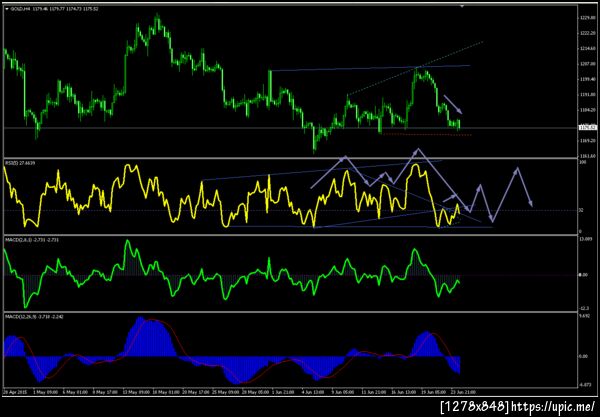Click the 23 Jun 21:00 time label
This screenshot has width=600, height=417.
click(463, 392)
